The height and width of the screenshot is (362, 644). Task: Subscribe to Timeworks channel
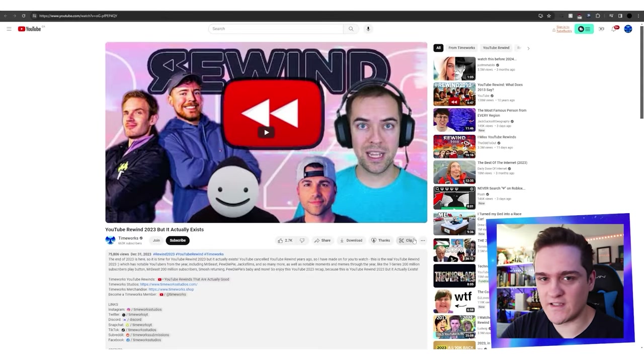tap(178, 240)
